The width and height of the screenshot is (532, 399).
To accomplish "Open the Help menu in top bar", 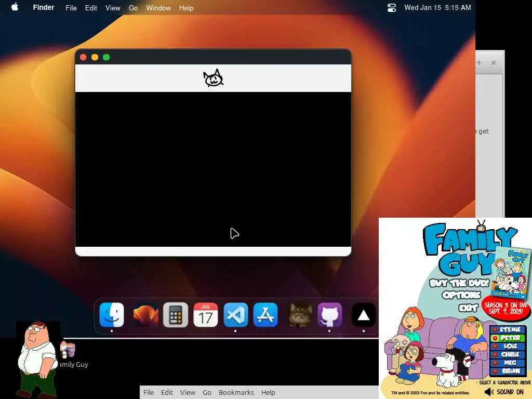I will 187,8.
